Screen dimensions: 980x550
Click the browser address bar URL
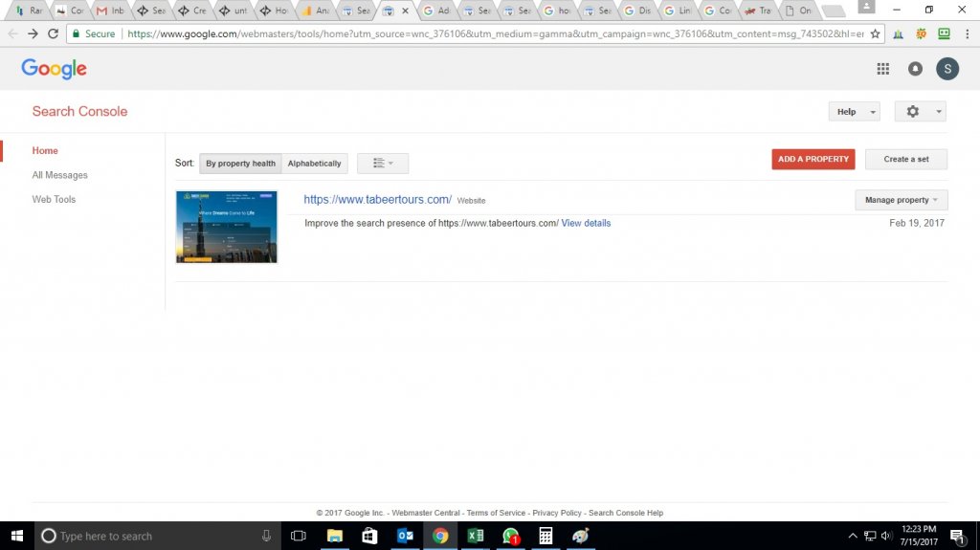tap(495, 33)
